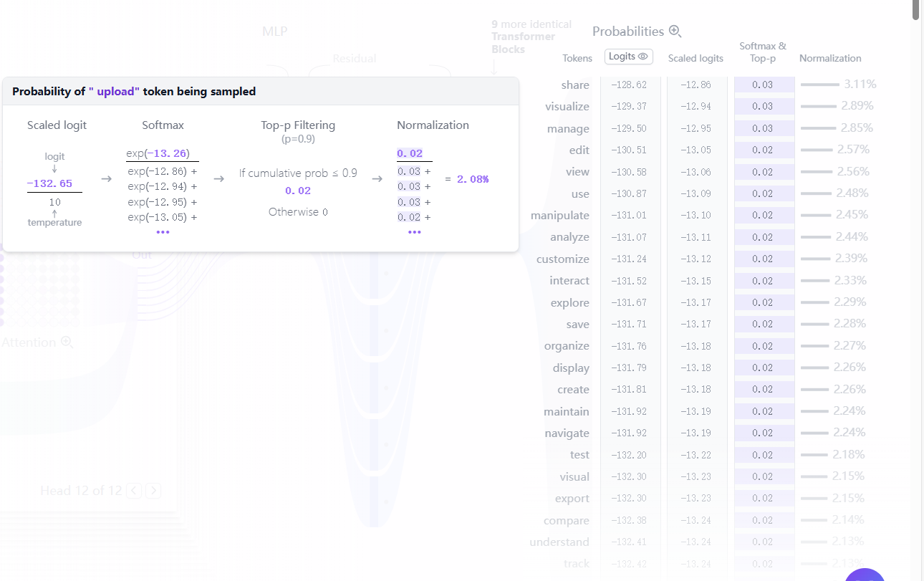The height and width of the screenshot is (581, 924).
Task: Click the -132.65 logit in the popup
Action: pos(49,183)
